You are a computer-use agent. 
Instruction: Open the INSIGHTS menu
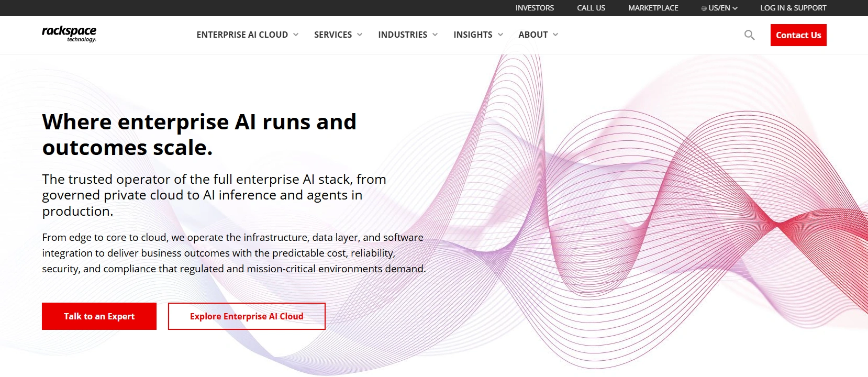pos(473,35)
